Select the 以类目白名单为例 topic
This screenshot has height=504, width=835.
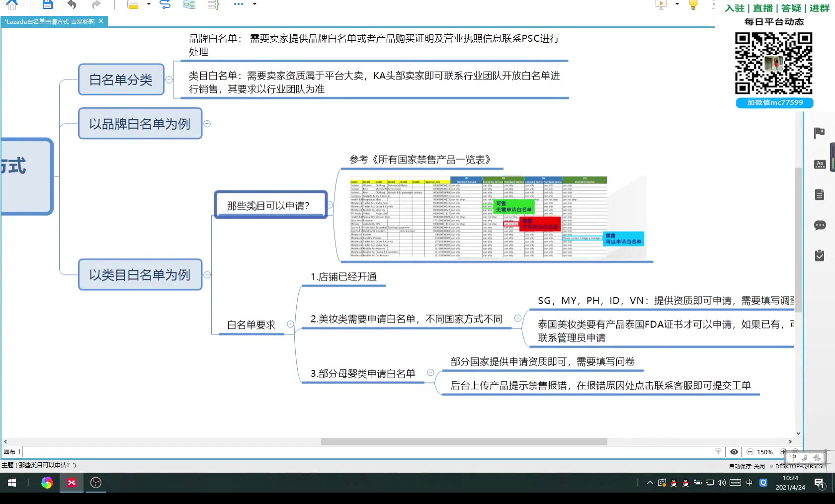140,275
